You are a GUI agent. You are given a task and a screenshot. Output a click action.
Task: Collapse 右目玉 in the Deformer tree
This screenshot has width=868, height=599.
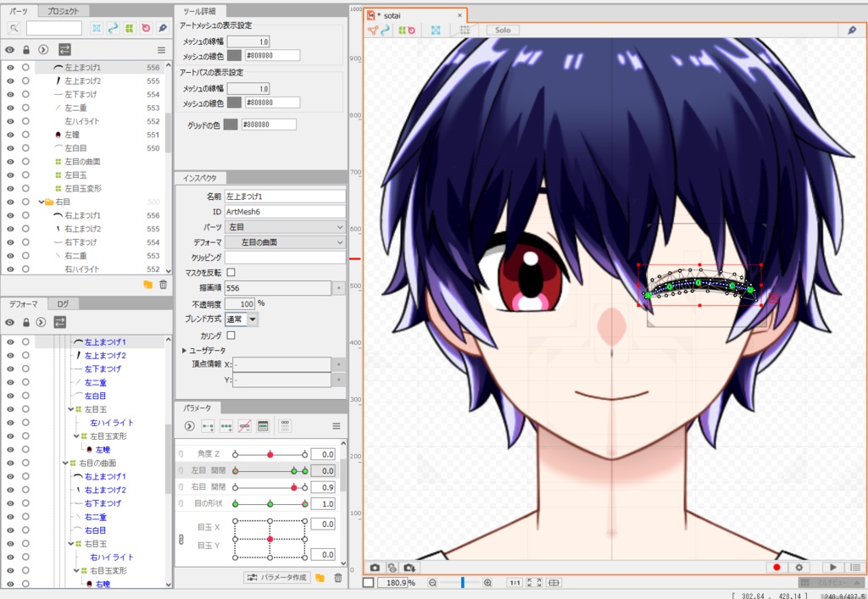[x=71, y=544]
